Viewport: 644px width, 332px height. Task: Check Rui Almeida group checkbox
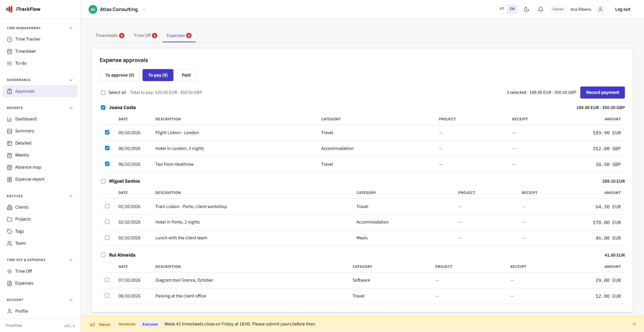pos(103,255)
